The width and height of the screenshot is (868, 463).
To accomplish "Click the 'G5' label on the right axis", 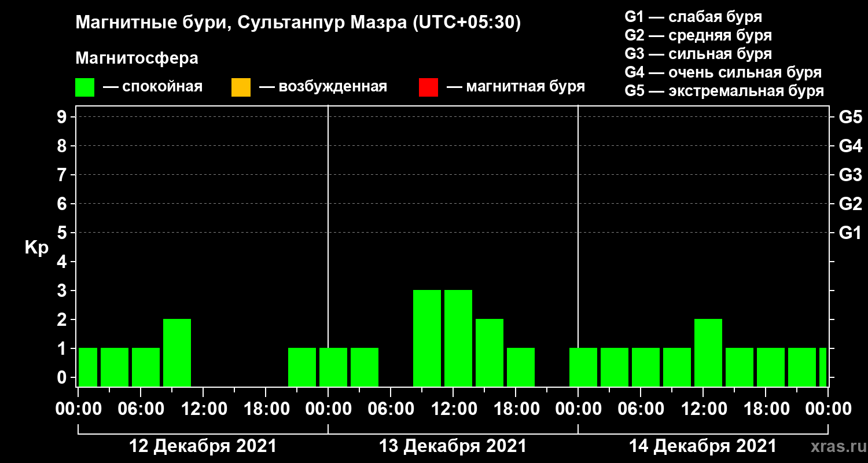I will click(850, 117).
